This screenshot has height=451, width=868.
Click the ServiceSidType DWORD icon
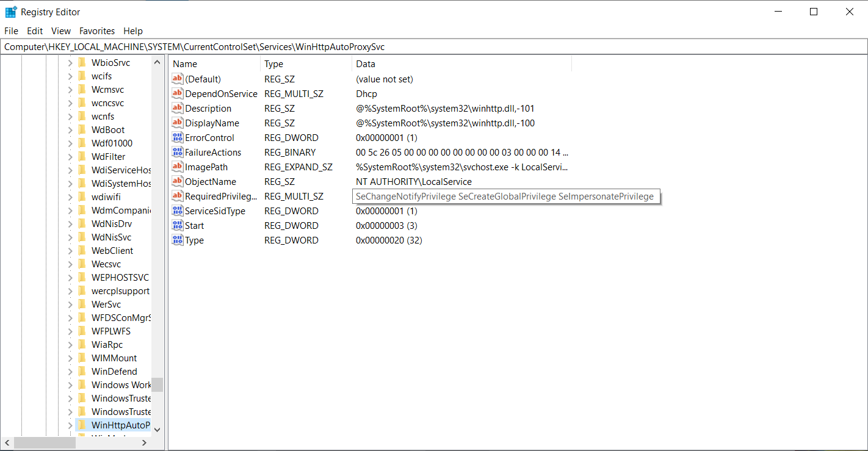coord(178,211)
